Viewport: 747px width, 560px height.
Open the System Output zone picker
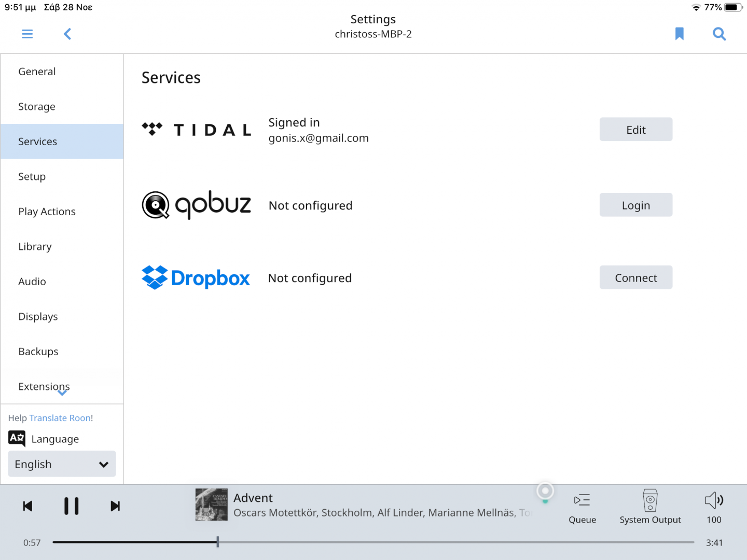(650, 507)
